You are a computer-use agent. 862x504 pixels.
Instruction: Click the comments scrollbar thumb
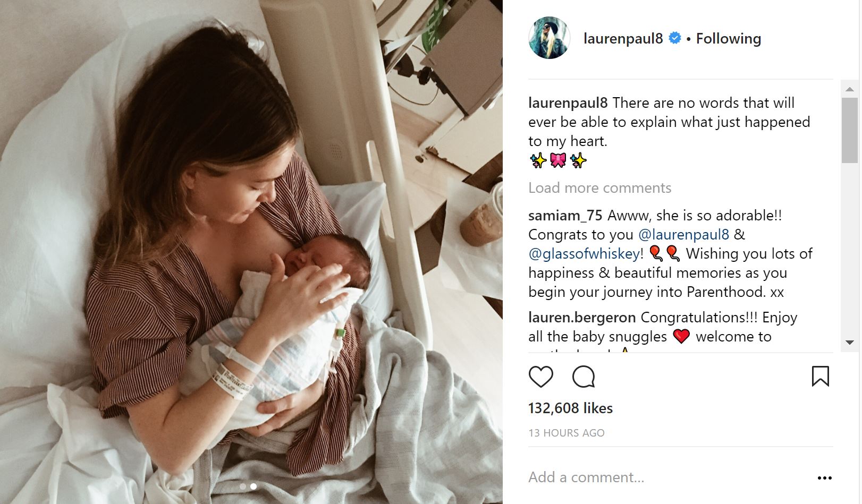tap(849, 130)
